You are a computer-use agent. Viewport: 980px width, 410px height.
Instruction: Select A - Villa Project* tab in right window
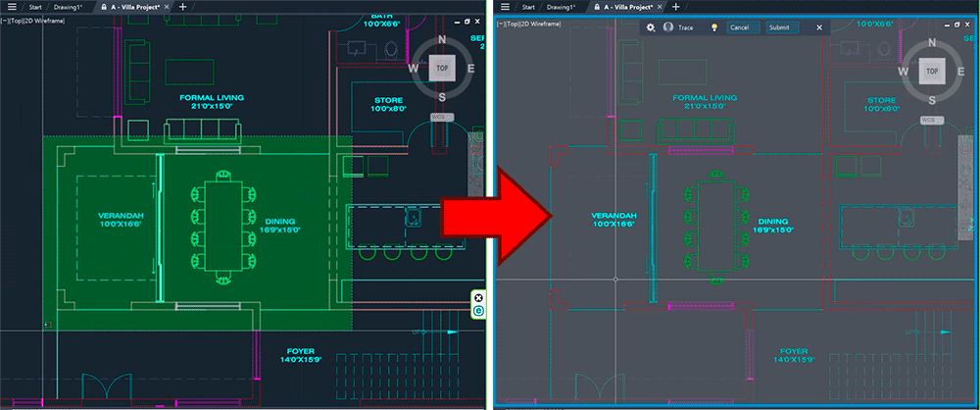[x=627, y=7]
